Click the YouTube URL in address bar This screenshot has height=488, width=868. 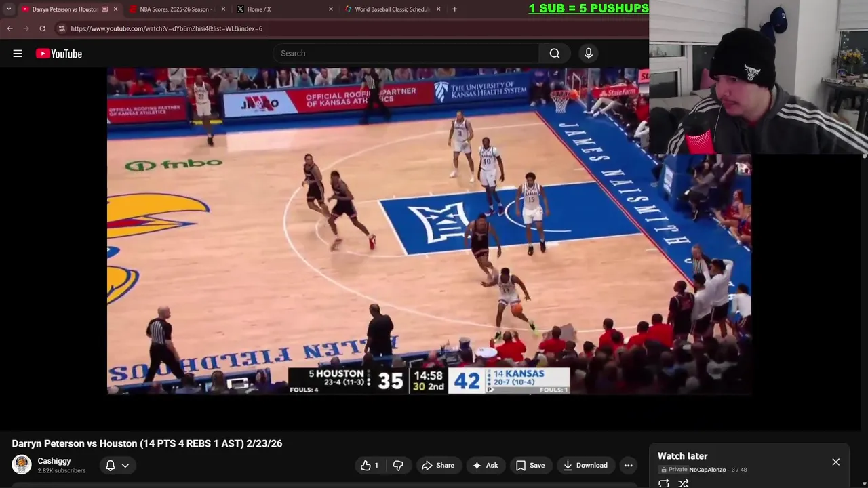[166, 28]
